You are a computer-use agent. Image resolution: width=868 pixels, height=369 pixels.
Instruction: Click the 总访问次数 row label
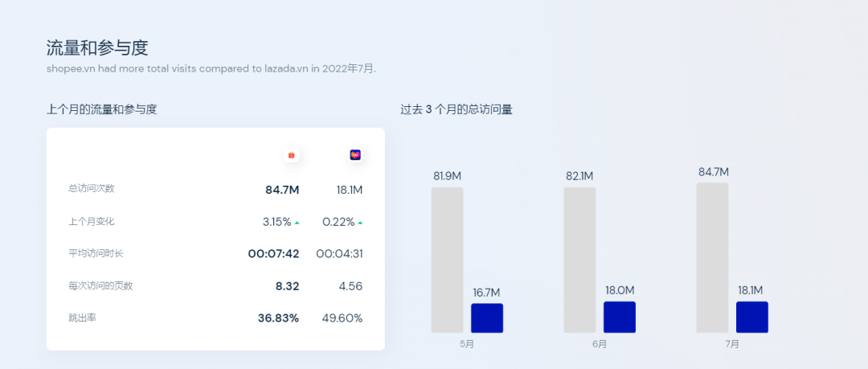click(92, 188)
